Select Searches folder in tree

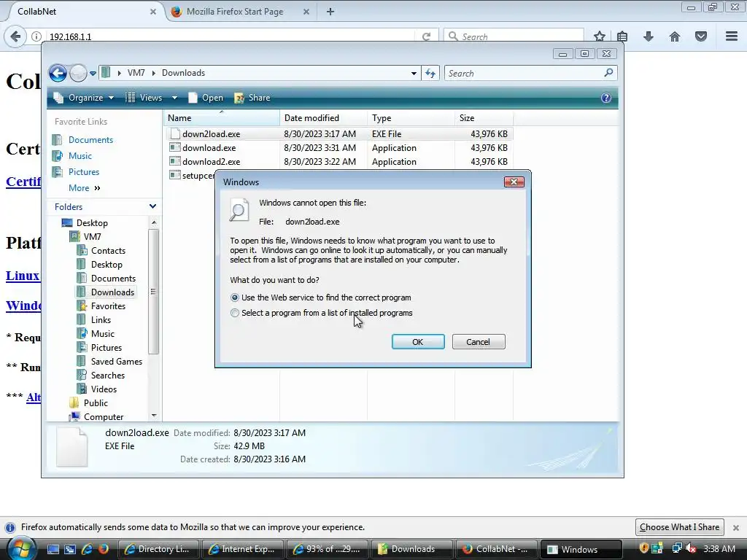coord(108,376)
